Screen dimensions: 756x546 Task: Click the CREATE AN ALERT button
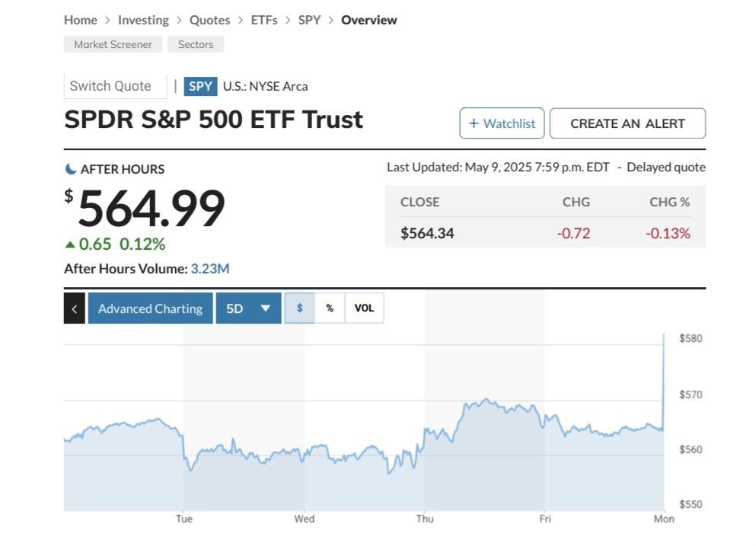(627, 123)
